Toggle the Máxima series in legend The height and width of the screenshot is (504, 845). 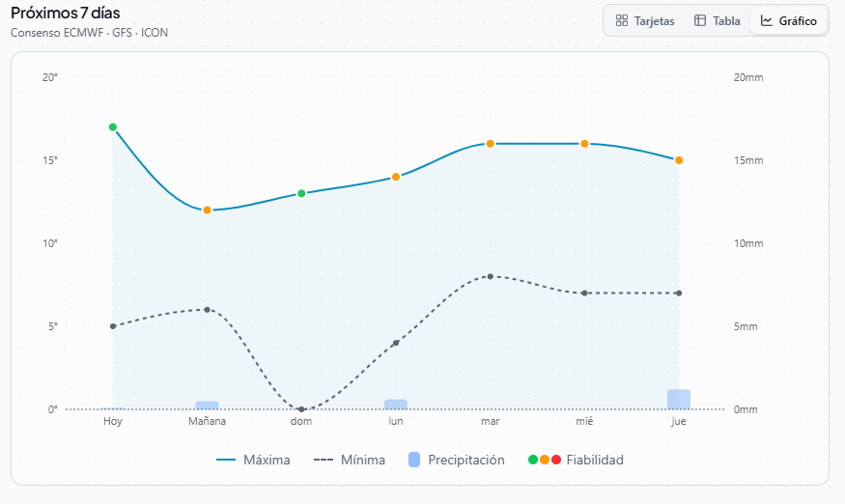pyautogui.click(x=253, y=461)
